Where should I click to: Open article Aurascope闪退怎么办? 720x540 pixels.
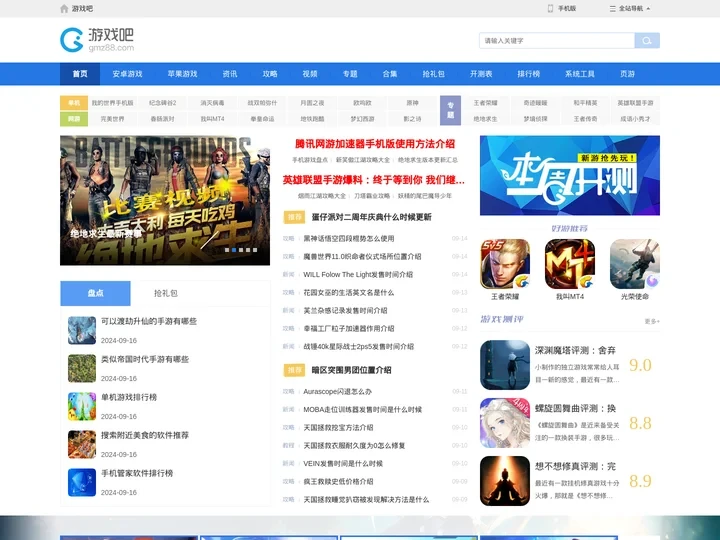[338, 392]
